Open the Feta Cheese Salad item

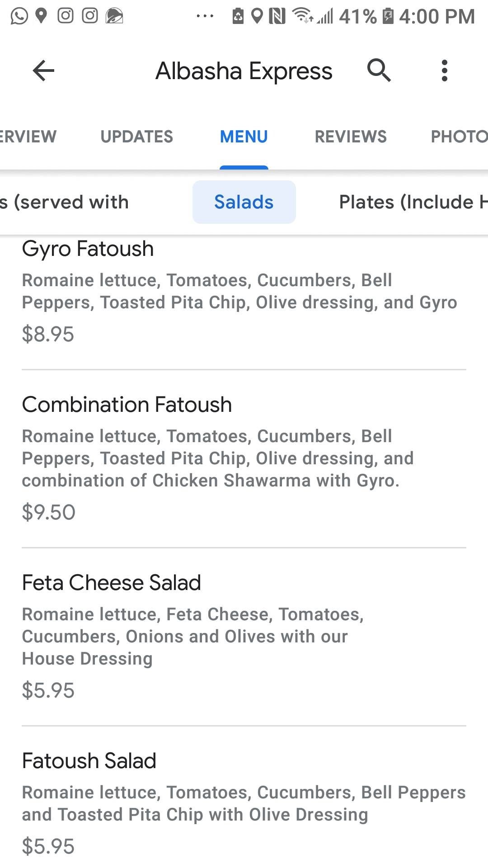(x=112, y=583)
